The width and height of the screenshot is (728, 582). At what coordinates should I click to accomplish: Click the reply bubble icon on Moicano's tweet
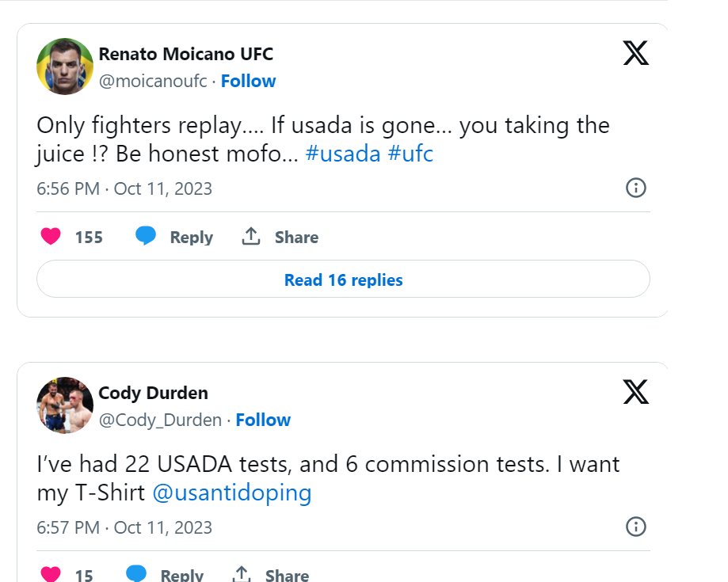click(x=146, y=236)
